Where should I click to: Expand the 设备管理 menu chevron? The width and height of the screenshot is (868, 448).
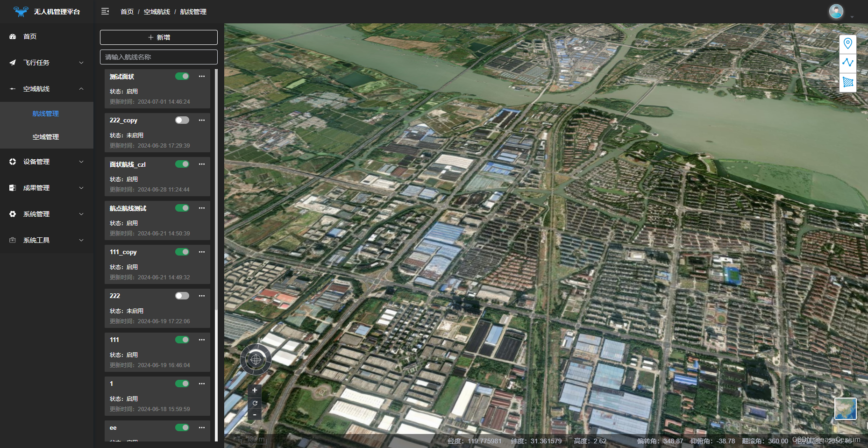pyautogui.click(x=81, y=162)
